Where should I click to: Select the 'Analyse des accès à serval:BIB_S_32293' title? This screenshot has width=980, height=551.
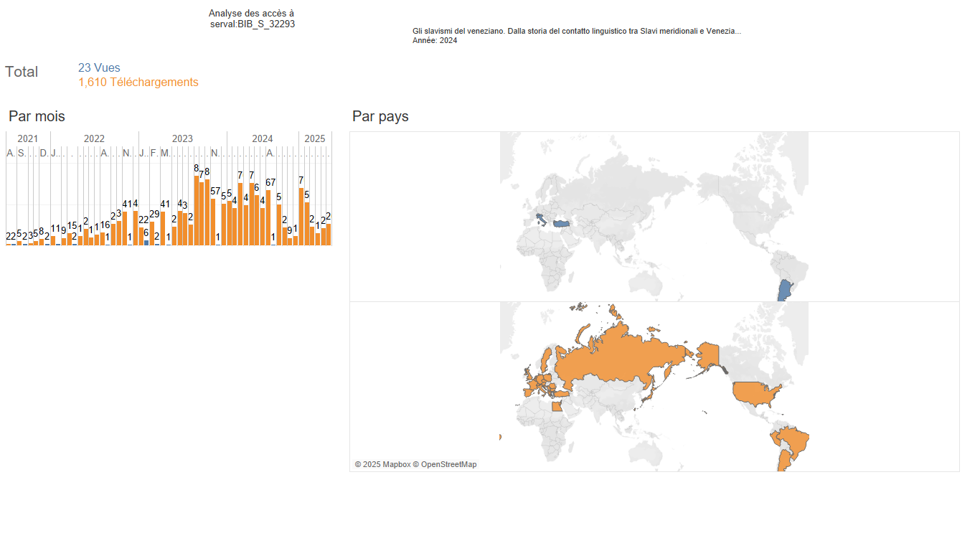[252, 19]
